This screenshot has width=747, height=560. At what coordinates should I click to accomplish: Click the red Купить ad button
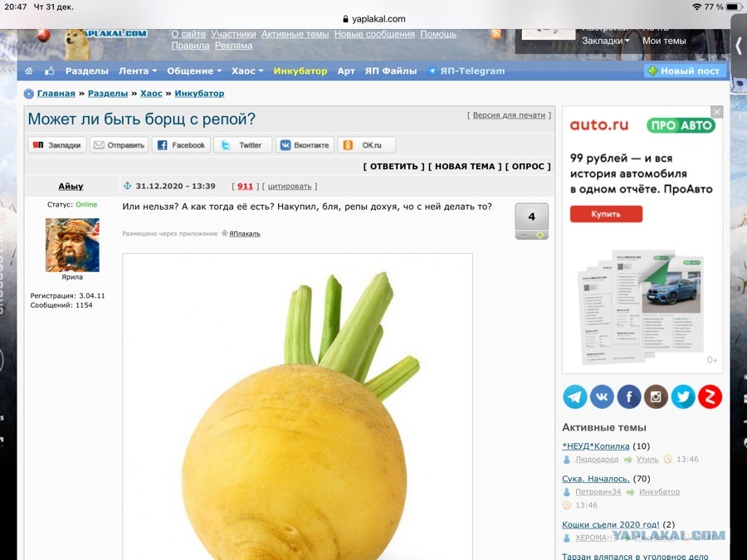606,214
